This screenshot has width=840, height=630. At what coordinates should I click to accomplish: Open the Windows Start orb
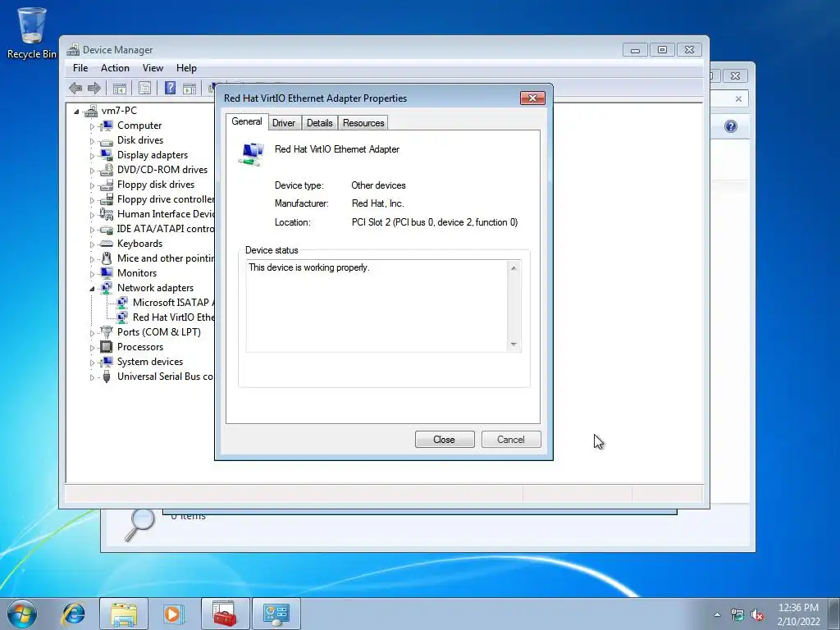tap(22, 614)
